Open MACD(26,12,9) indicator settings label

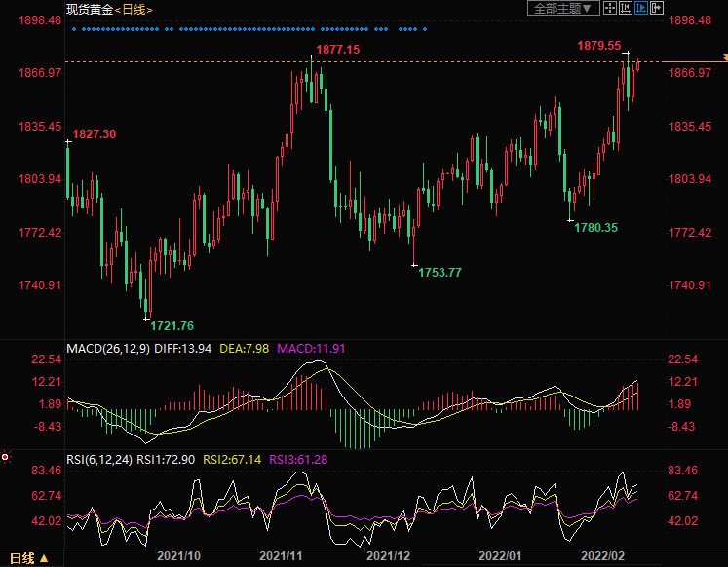coord(109,349)
